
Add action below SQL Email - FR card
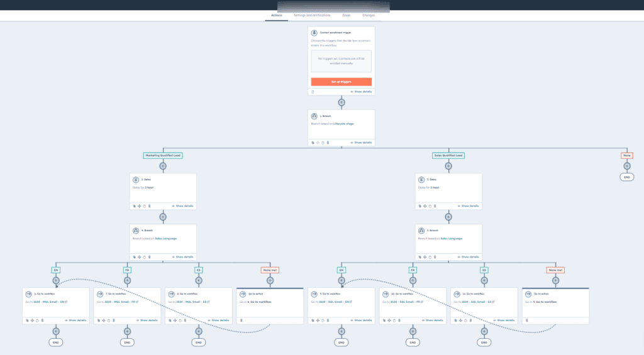coord(413,331)
